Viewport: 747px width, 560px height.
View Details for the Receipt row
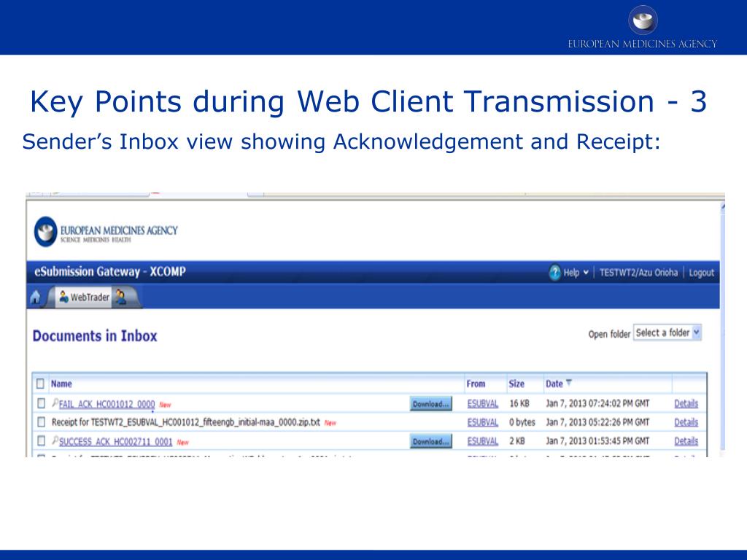pyautogui.click(x=686, y=422)
